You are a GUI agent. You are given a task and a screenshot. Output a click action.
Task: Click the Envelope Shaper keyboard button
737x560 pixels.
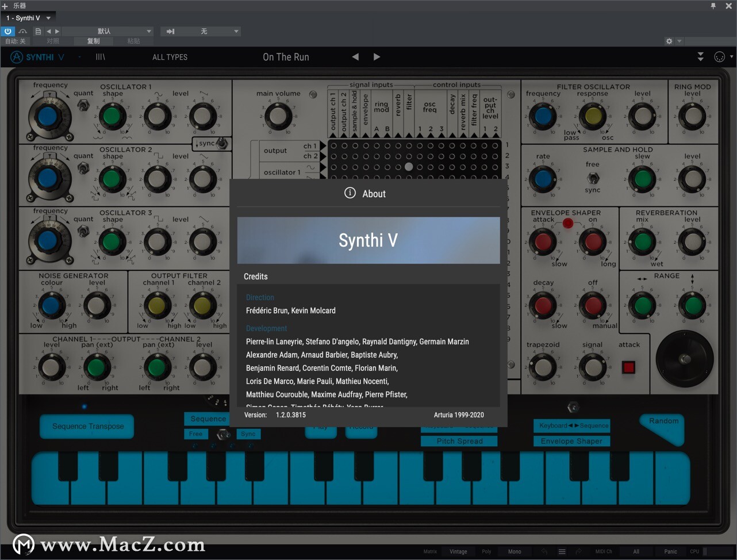pos(571,441)
